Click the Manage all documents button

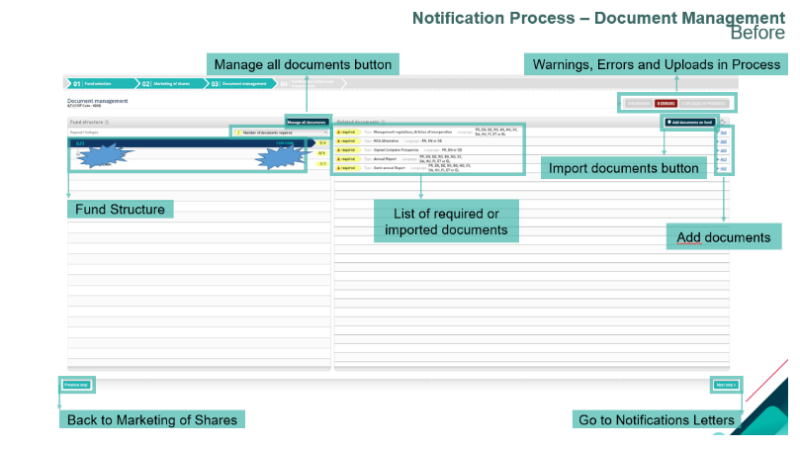306,121
